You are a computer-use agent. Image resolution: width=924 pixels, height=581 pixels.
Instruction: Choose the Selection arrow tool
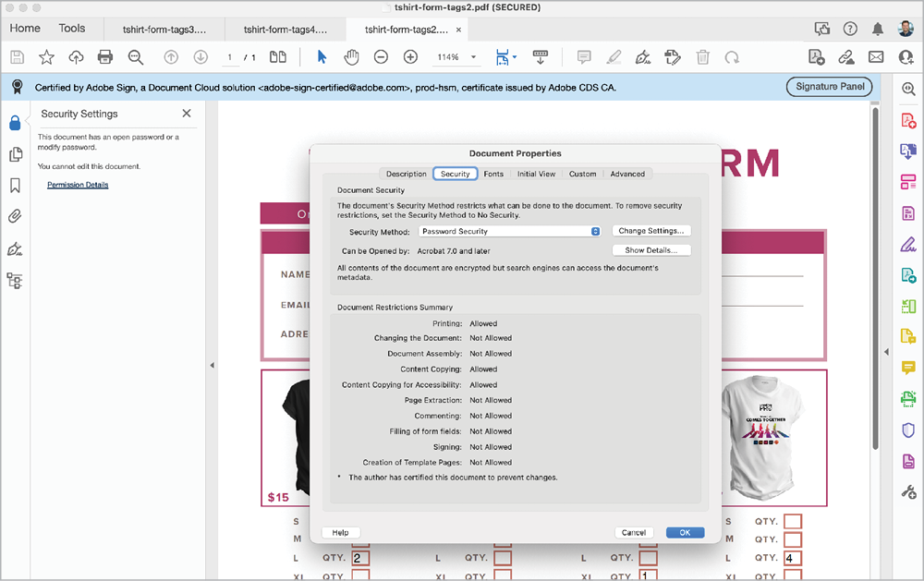[x=322, y=57]
